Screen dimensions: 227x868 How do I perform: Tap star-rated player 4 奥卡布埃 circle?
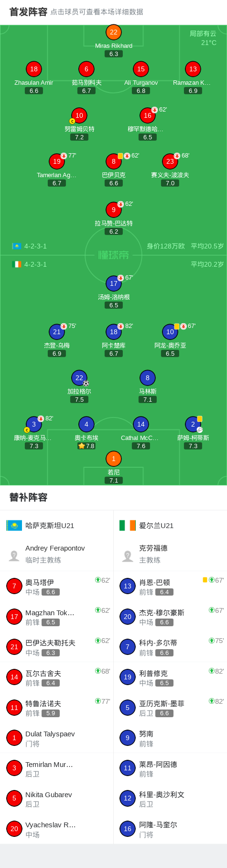pos(86,424)
